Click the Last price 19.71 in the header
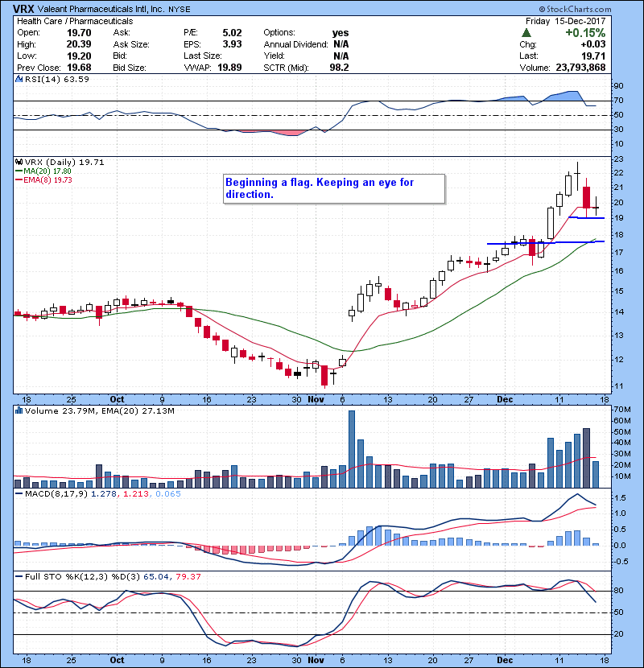This screenshot has width=644, height=668. 593,56
